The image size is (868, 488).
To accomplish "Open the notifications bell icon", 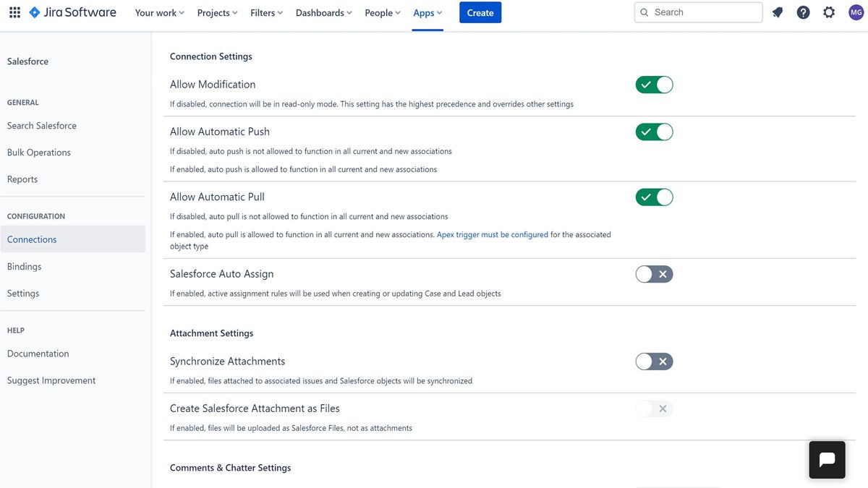I will pyautogui.click(x=777, y=12).
